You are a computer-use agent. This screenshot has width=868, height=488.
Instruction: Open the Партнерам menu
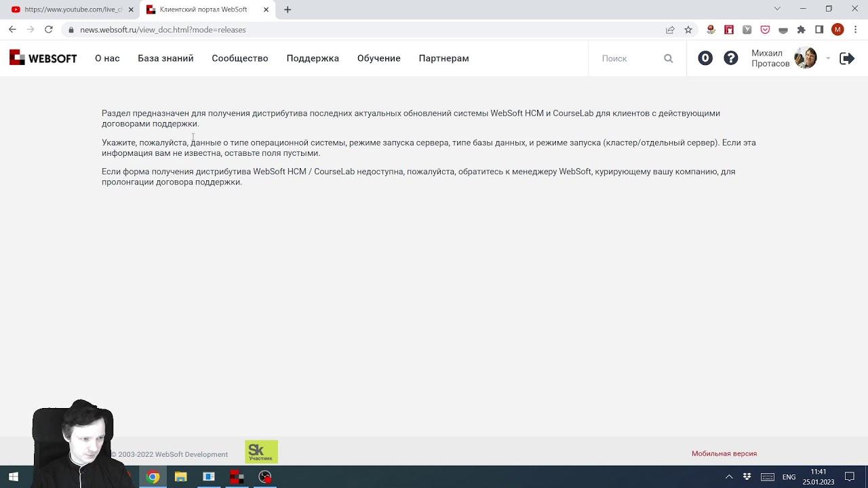coord(444,58)
